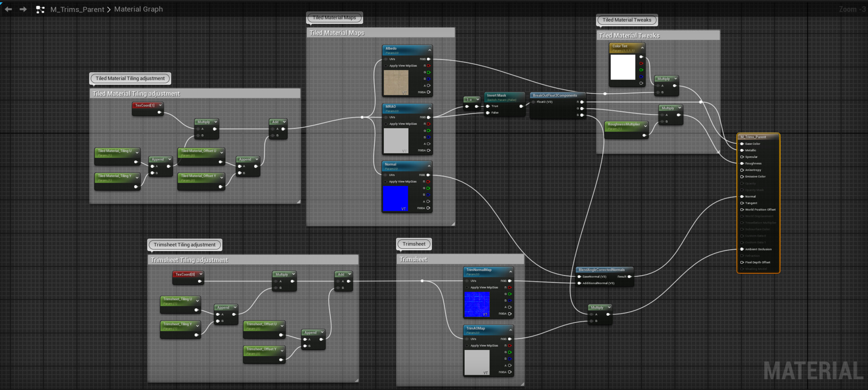Click the Result output pin on BlendAngleCorrectedNormals
Image resolution: width=868 pixels, height=390 pixels.
point(629,276)
